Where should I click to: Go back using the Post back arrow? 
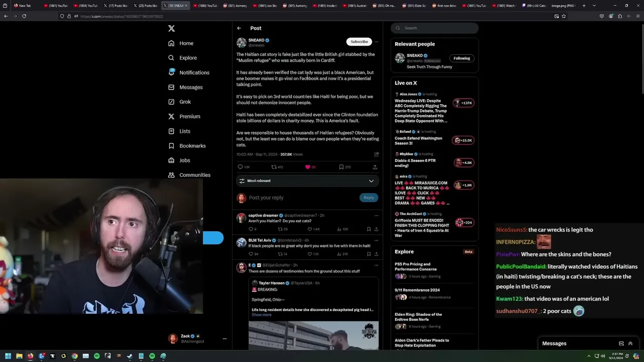tap(239, 28)
